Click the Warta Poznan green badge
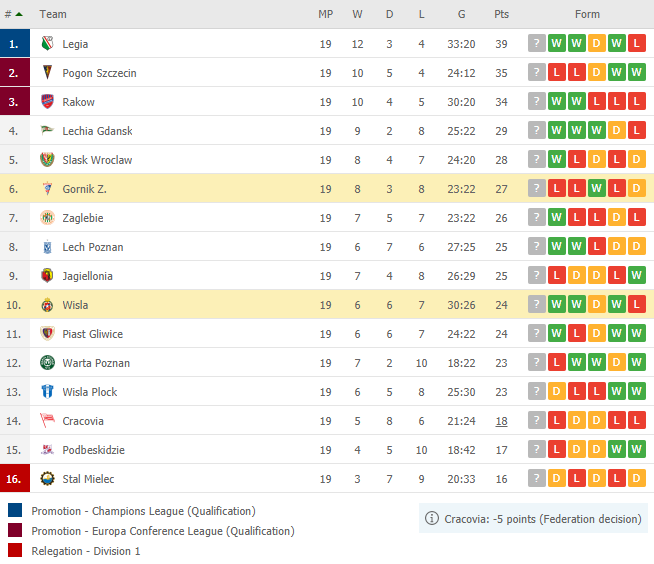The image size is (654, 564). [48, 363]
